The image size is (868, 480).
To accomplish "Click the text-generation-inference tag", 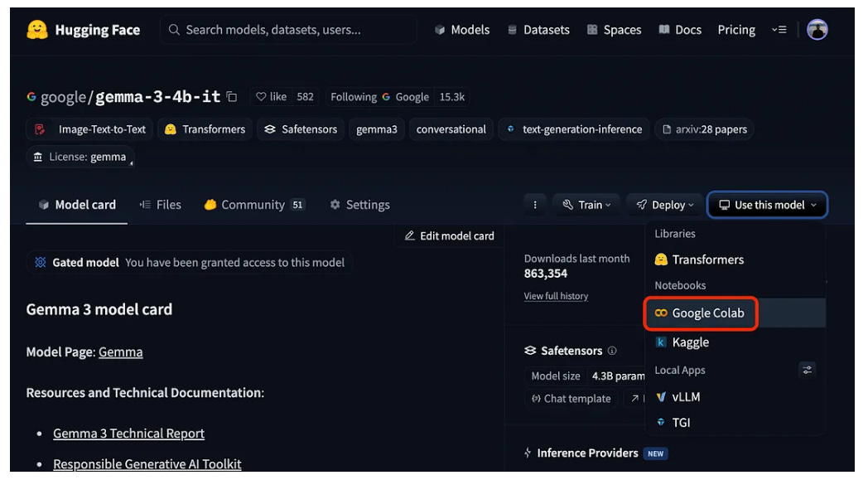I will (574, 129).
